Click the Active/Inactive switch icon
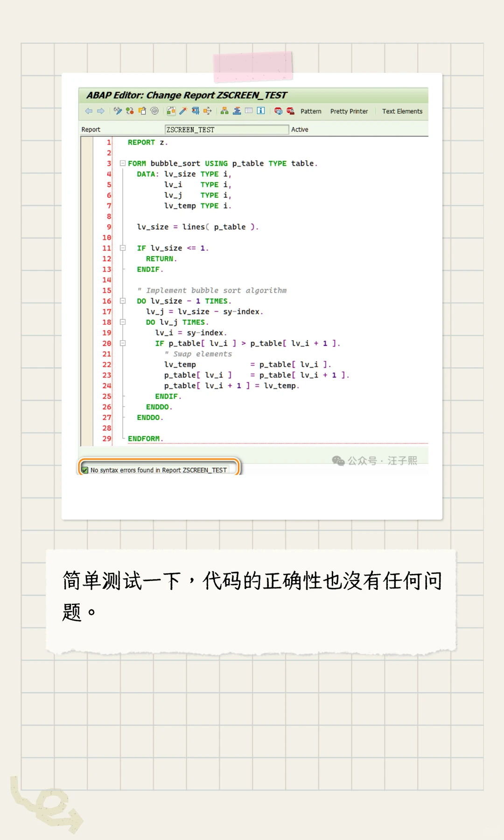The height and width of the screenshot is (840, 504). click(130, 111)
